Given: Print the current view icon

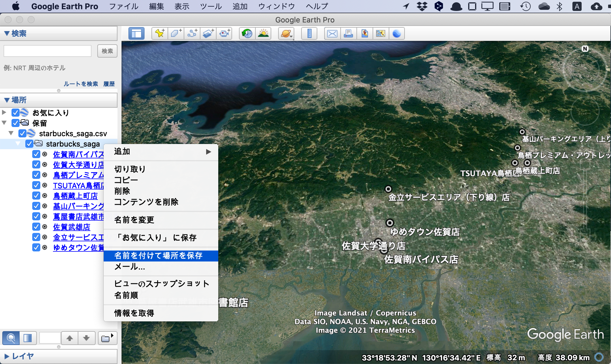Looking at the screenshot, I should coord(348,34).
